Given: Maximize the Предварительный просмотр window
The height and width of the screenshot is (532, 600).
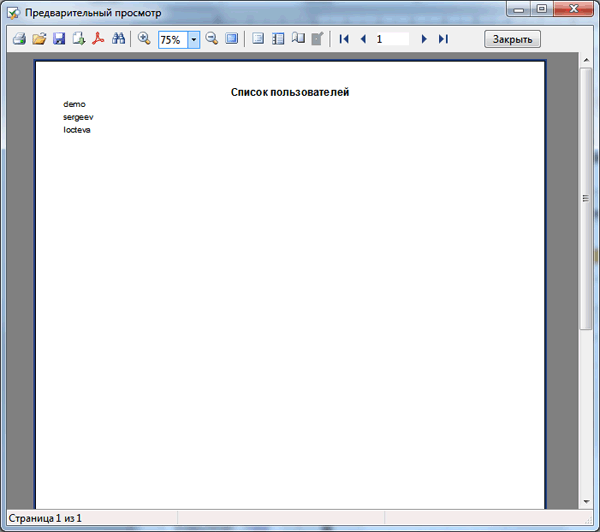Looking at the screenshot, I should 541,8.
